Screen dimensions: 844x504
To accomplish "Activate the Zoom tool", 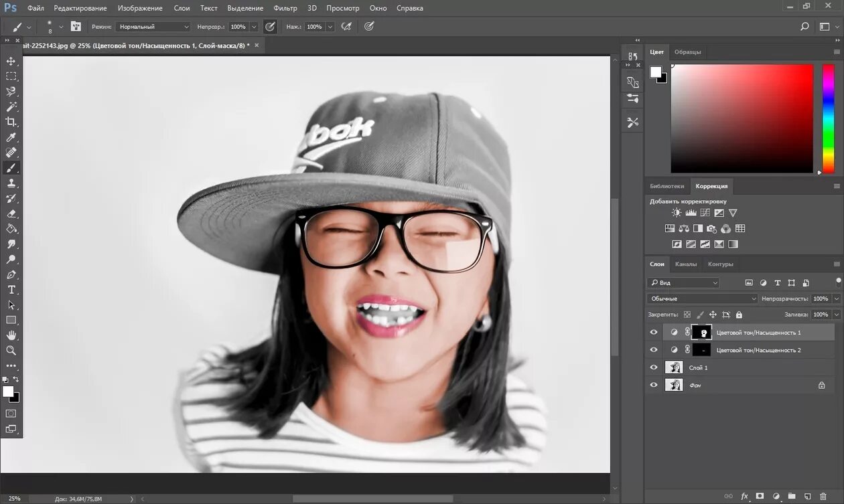I will coord(11,350).
